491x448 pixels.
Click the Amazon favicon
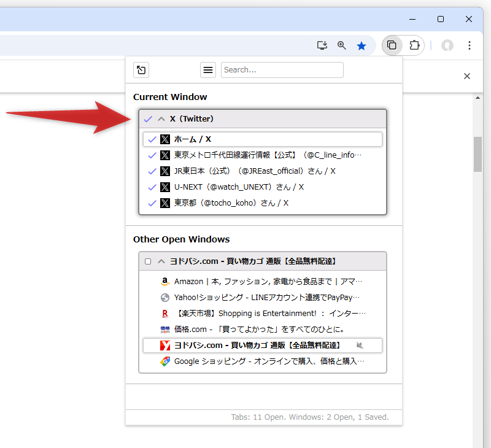[x=165, y=282]
